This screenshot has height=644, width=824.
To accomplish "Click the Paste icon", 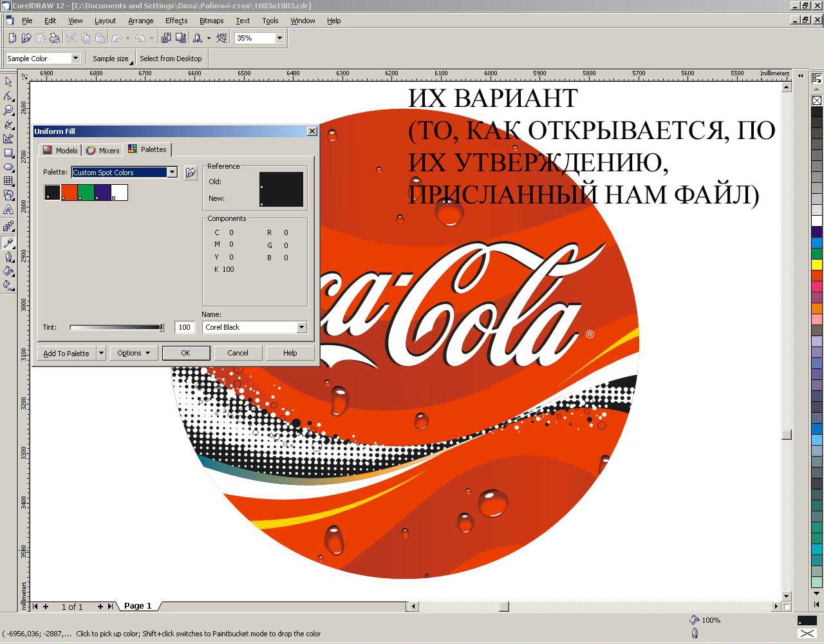I will [99, 38].
